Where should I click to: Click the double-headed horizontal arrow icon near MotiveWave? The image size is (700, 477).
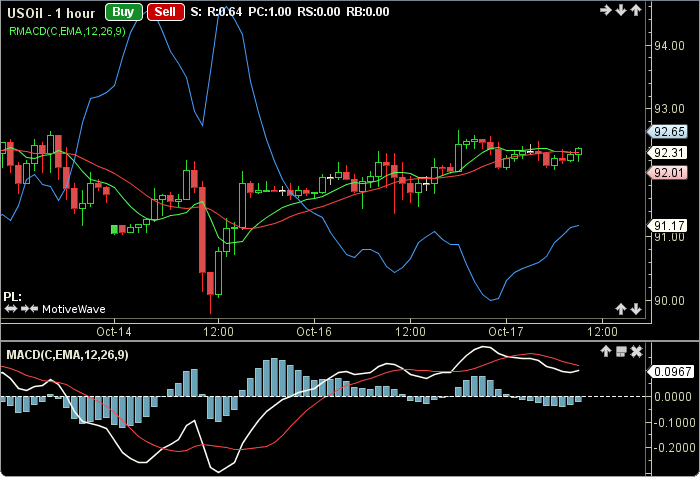pos(11,309)
